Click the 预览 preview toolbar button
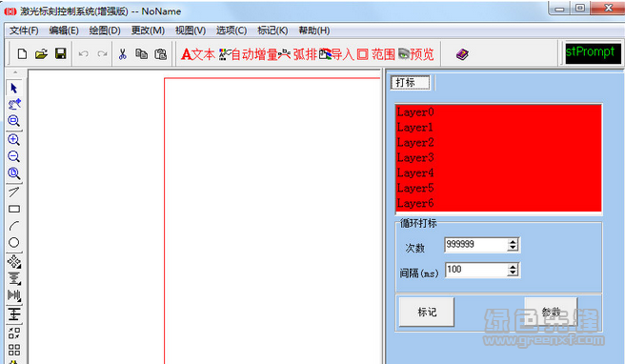Image resolution: width=625 pixels, height=364 pixels. coord(416,53)
